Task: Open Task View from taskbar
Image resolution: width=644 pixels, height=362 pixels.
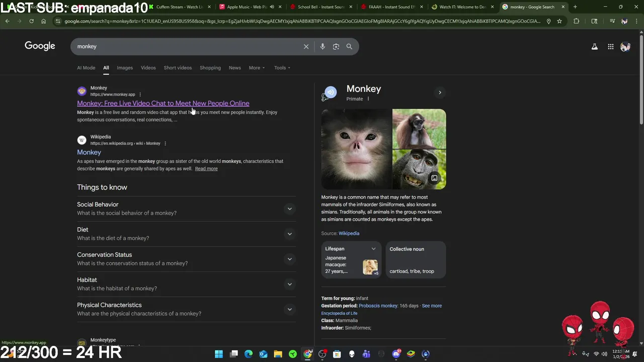Action: 234,354
